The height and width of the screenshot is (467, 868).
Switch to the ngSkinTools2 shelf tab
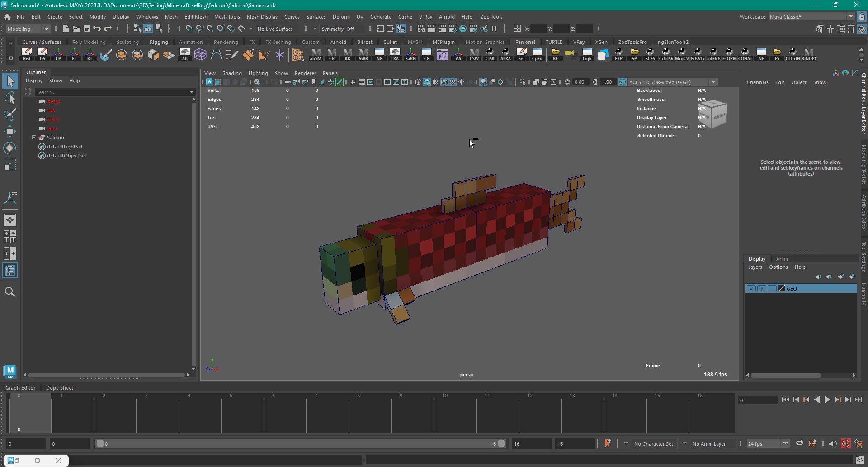(x=673, y=42)
